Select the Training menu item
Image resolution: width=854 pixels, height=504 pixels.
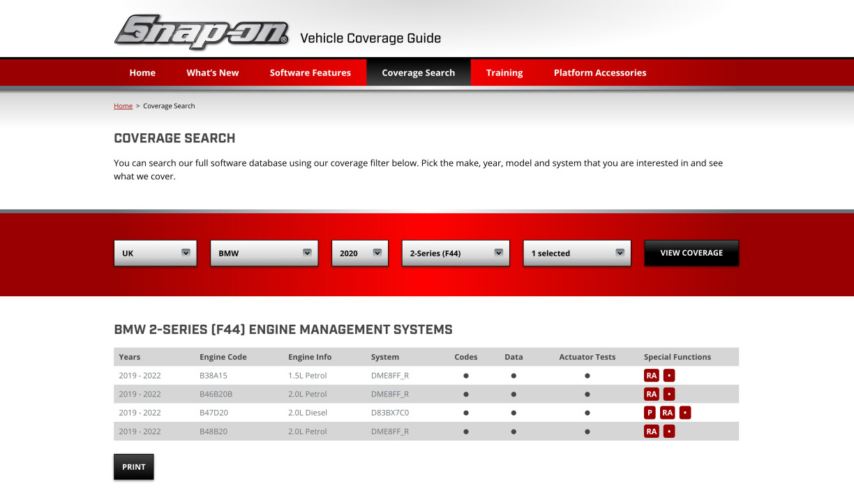504,72
